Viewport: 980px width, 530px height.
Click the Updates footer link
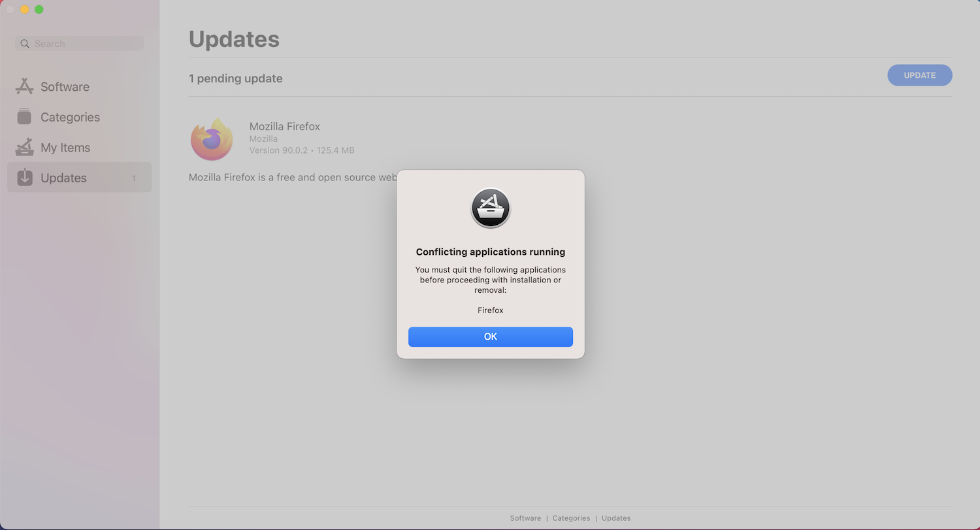point(616,518)
